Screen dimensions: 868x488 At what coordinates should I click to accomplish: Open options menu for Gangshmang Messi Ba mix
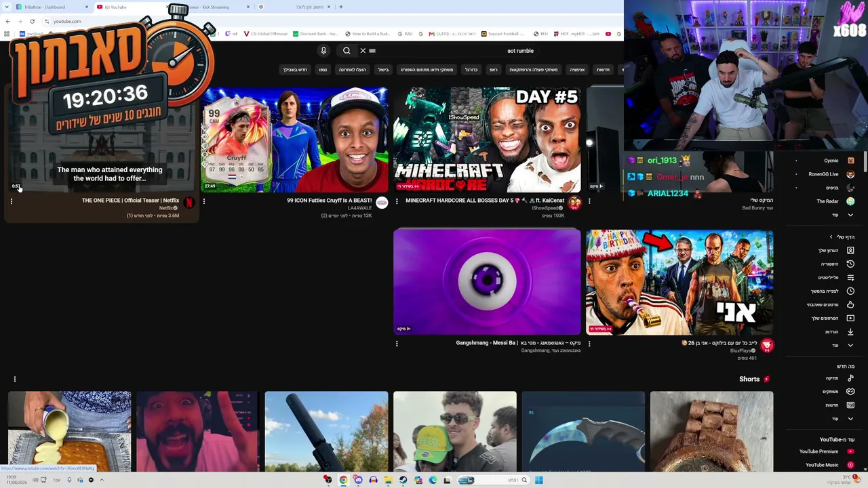[x=397, y=344]
